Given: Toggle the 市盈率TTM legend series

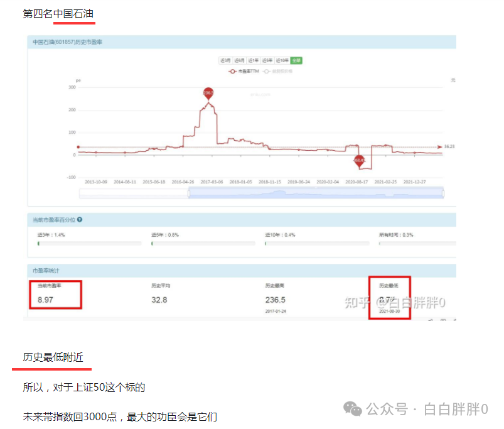Looking at the screenshot, I should (x=244, y=71).
